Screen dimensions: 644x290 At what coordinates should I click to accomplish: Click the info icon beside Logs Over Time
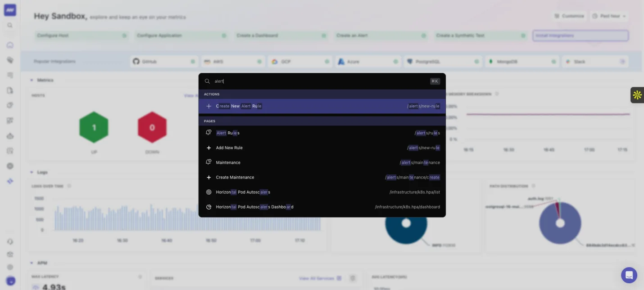coord(69,186)
